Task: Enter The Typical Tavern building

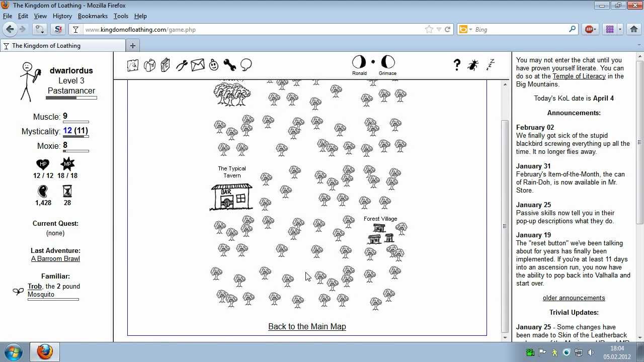Action: (231, 197)
